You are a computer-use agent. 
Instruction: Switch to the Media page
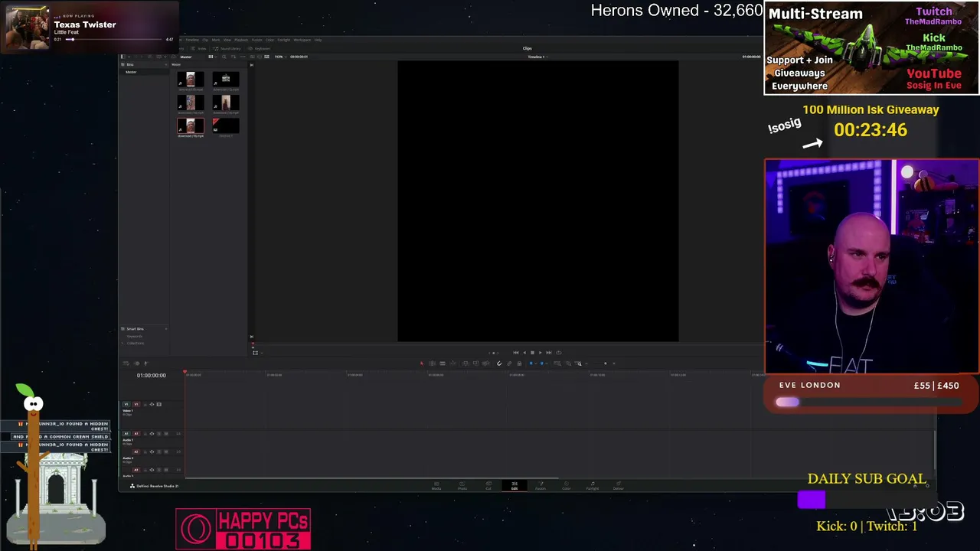pos(436,486)
